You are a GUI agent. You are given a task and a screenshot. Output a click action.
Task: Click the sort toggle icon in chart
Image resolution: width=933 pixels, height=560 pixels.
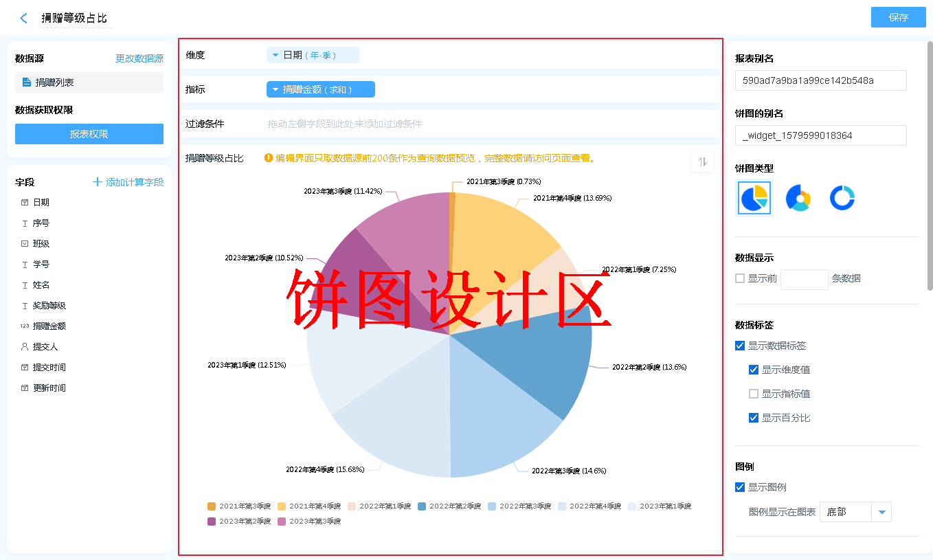tap(702, 161)
